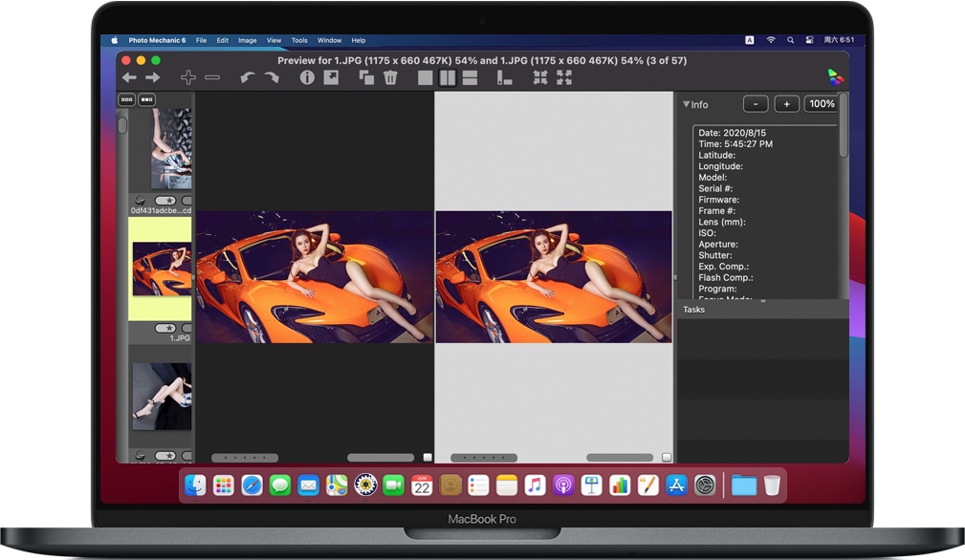
Task: Select the rotate counterclockwise tool
Action: [x=247, y=76]
